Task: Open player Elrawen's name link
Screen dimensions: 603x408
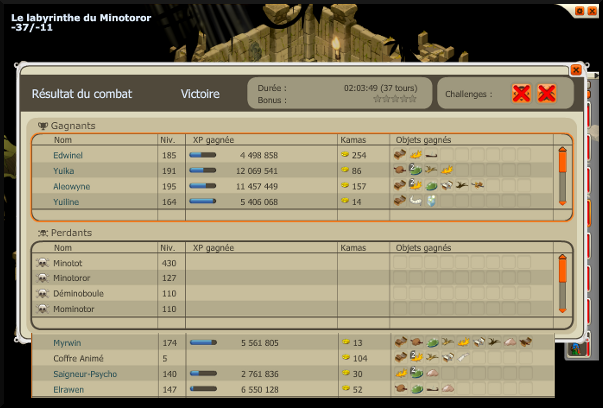Action: click(x=68, y=390)
